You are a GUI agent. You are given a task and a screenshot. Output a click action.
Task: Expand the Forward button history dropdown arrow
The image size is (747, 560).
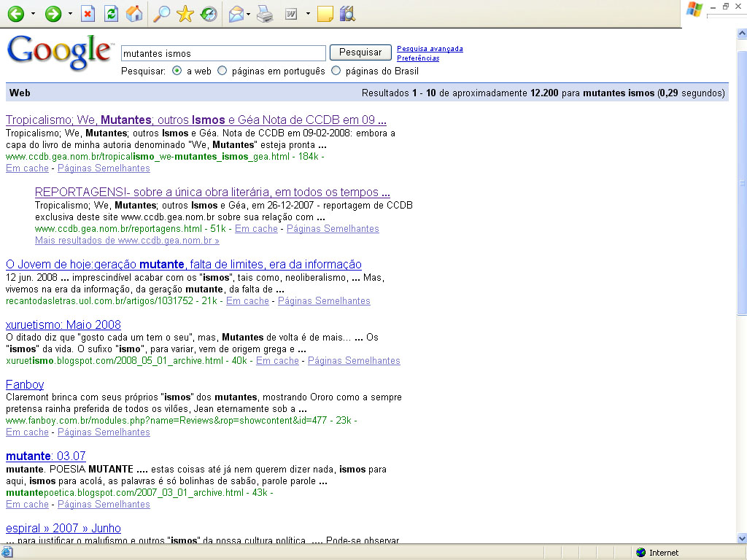coord(70,14)
